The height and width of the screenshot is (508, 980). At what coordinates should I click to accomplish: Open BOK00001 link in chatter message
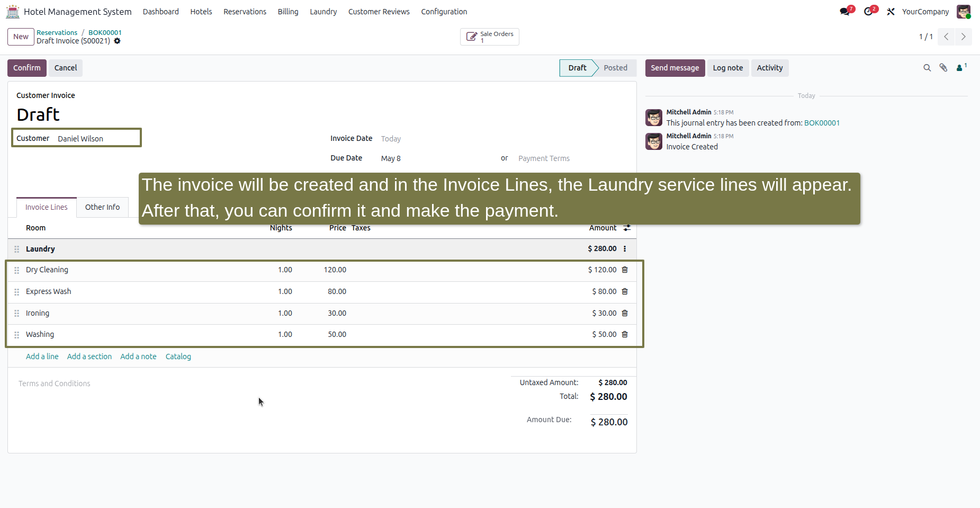[822, 123]
